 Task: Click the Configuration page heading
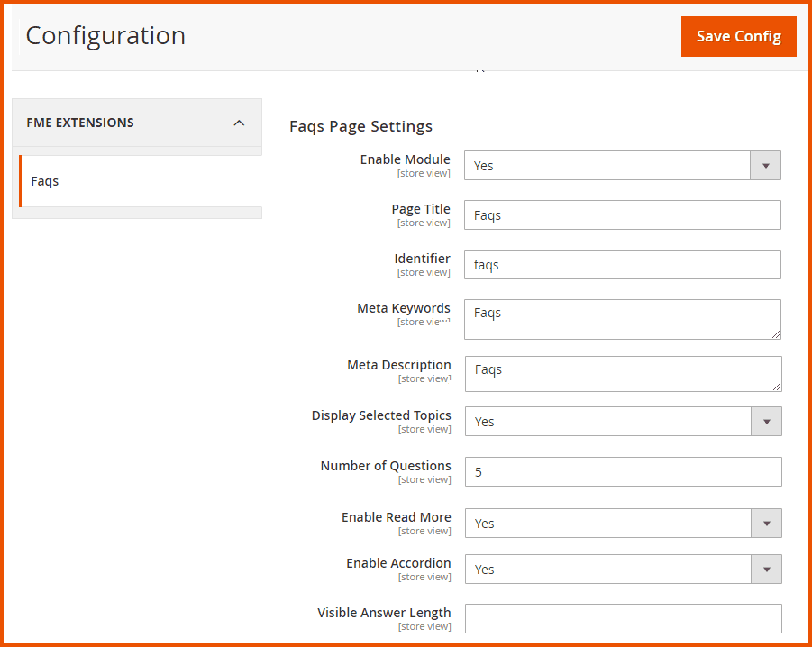105,35
